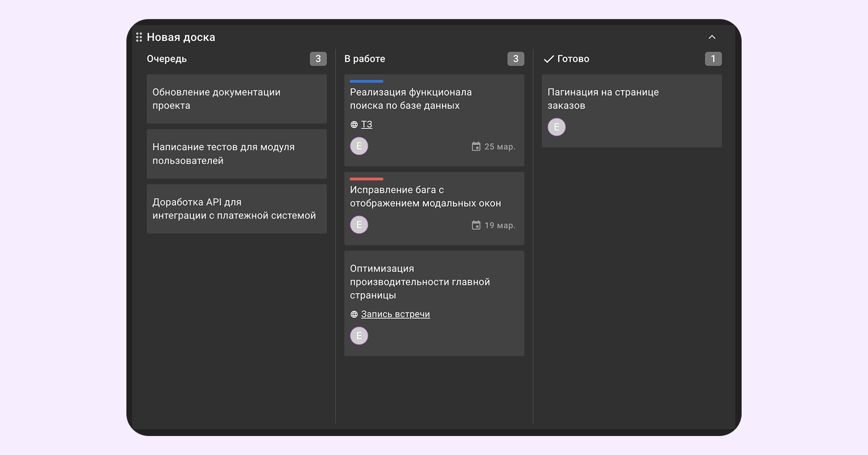Open the Доработка API payment integration card
868x455 pixels.
(237, 208)
